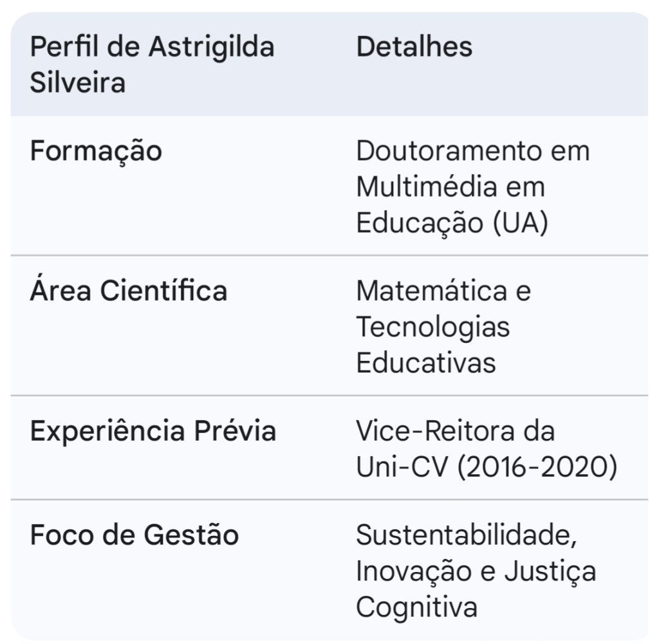Viewport: 659px width, 644px height.
Task: Click the "Detalhes" column header
Action: (414, 47)
